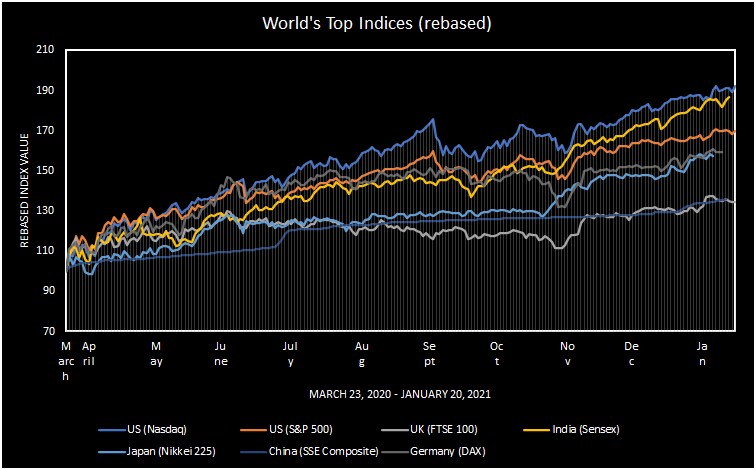The width and height of the screenshot is (756, 470).
Task: Click the Dec label on the x-axis
Action: [x=631, y=352]
